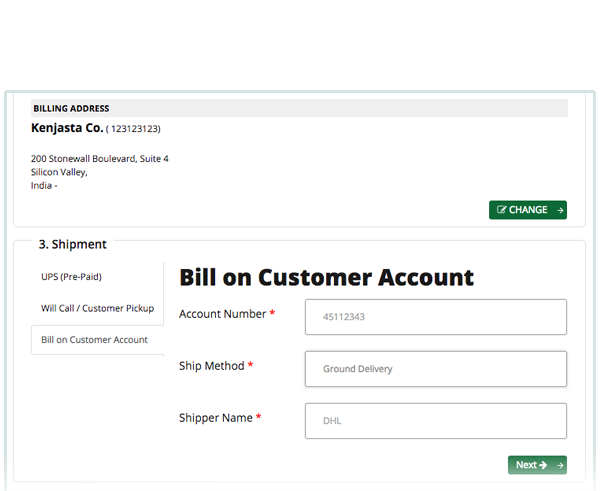This screenshot has height=491, width=600.
Task: Click the BILLING ADDRESS section header
Action: point(71,108)
